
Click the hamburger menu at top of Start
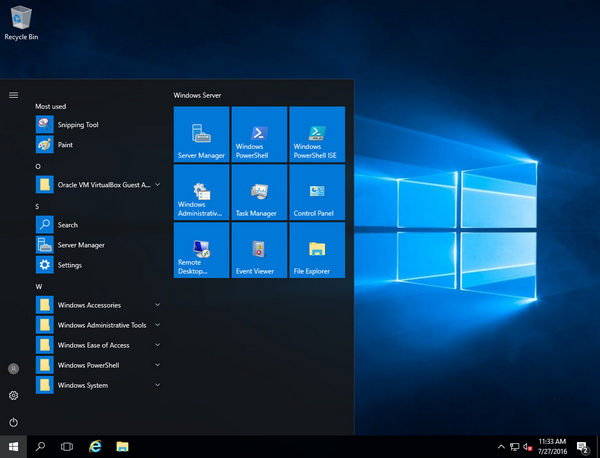pos(13,95)
